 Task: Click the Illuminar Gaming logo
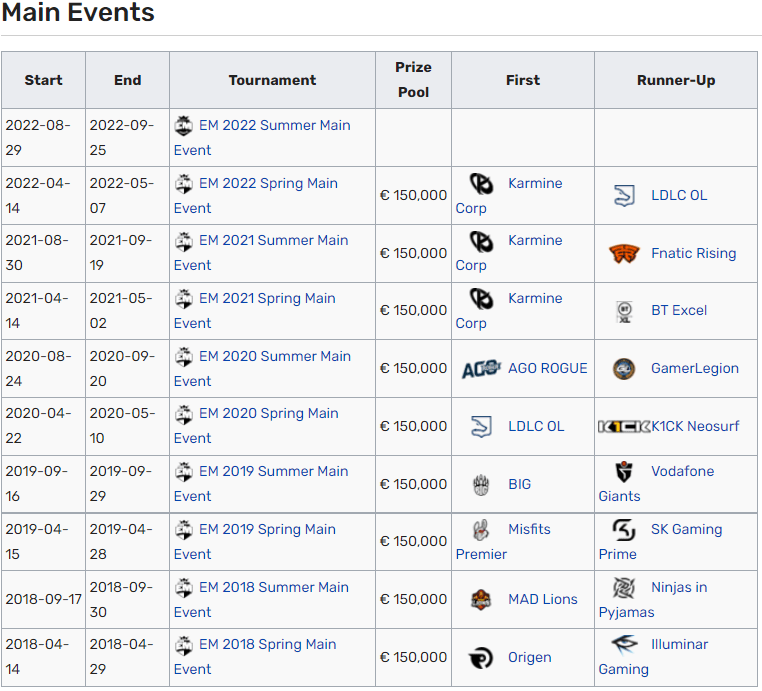pos(624,645)
